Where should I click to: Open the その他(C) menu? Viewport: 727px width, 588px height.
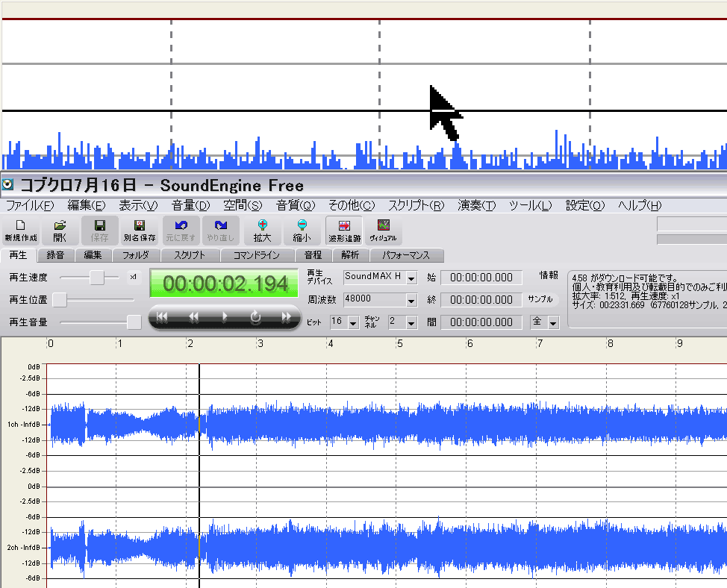coord(352,205)
